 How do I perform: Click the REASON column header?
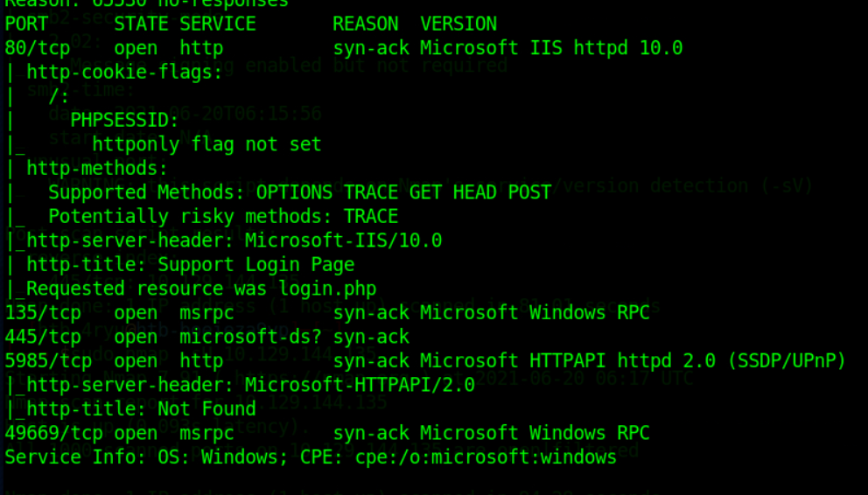pos(366,24)
